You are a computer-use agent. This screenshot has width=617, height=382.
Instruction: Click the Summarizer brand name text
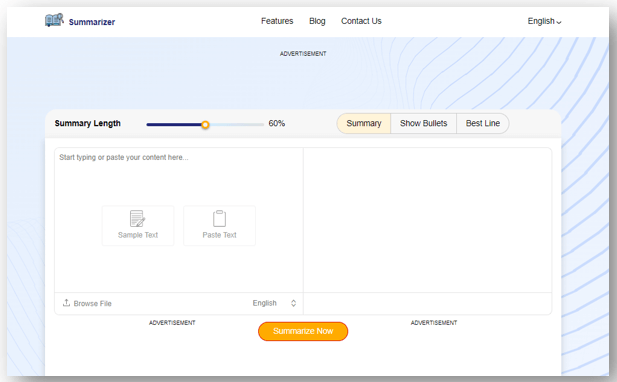point(92,22)
